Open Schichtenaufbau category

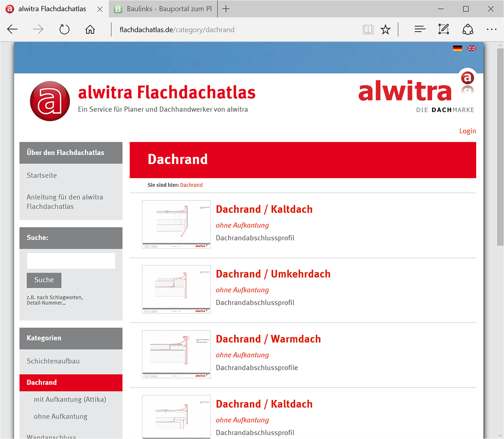point(53,361)
